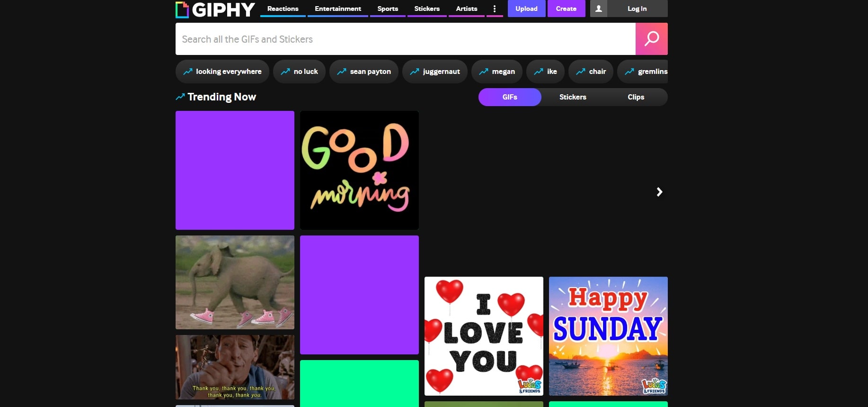Click trending arrow icon on 'looking everywhere'

click(188, 72)
